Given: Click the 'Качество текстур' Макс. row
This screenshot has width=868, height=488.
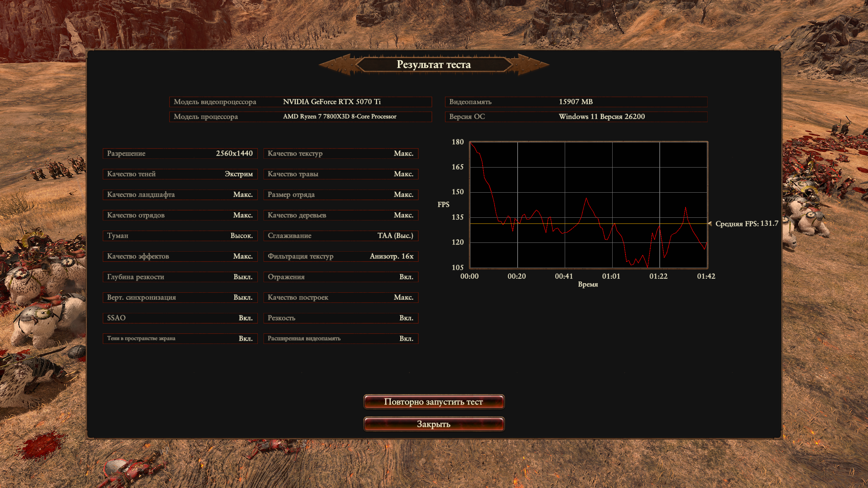Looking at the screenshot, I should pyautogui.click(x=341, y=153).
